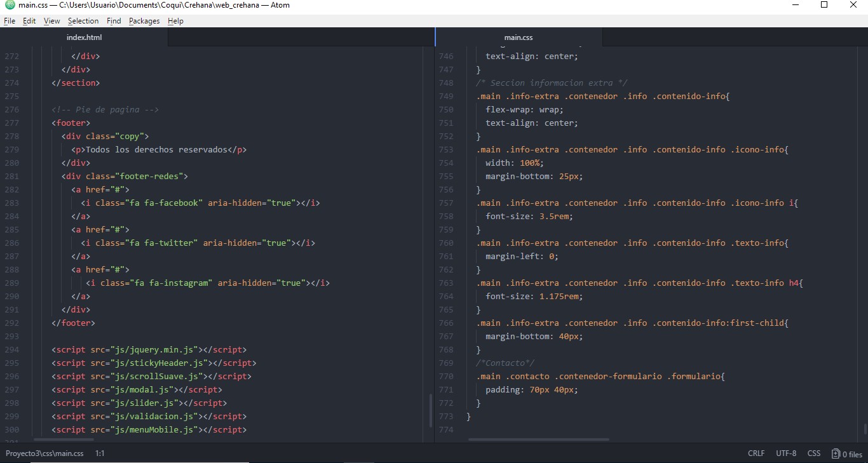Click the 1:1 cursor position indicator
868x463 pixels.
[x=100, y=453]
